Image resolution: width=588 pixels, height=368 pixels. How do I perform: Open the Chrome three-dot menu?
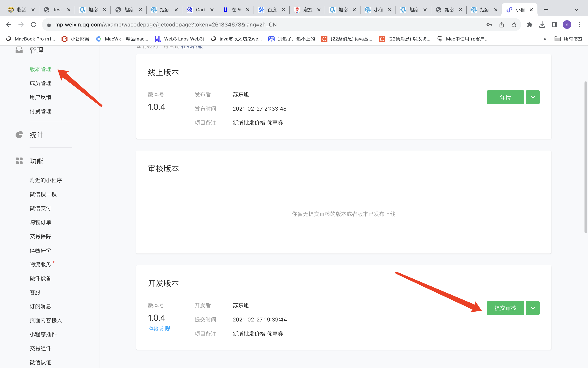[x=579, y=25]
